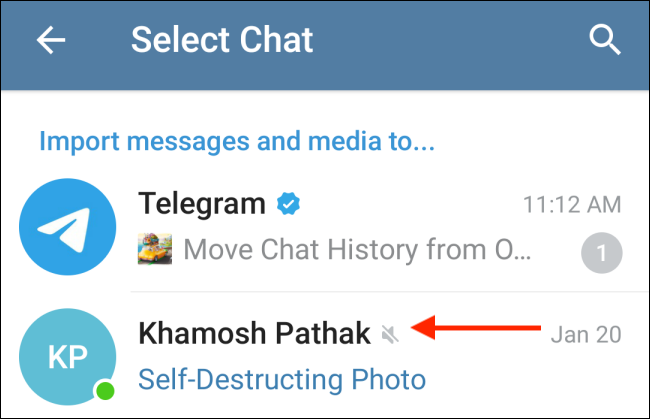
Task: Click the Select Chat title
Action: point(222,41)
